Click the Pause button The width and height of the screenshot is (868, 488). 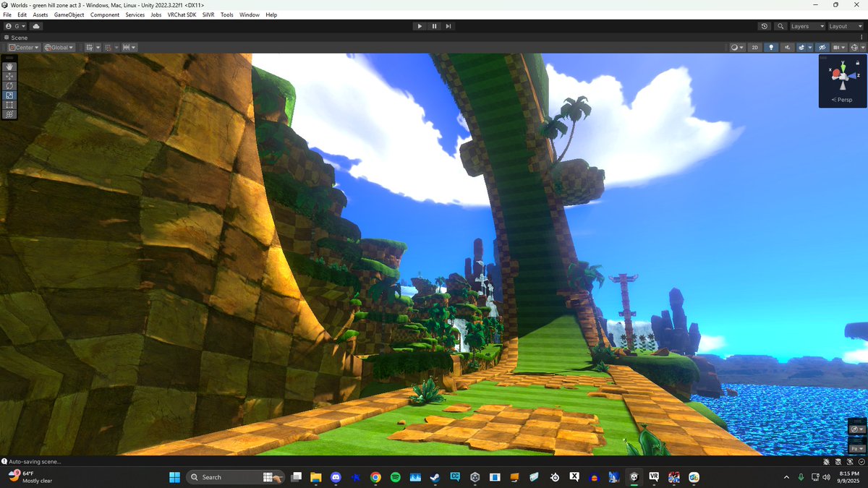click(x=434, y=26)
